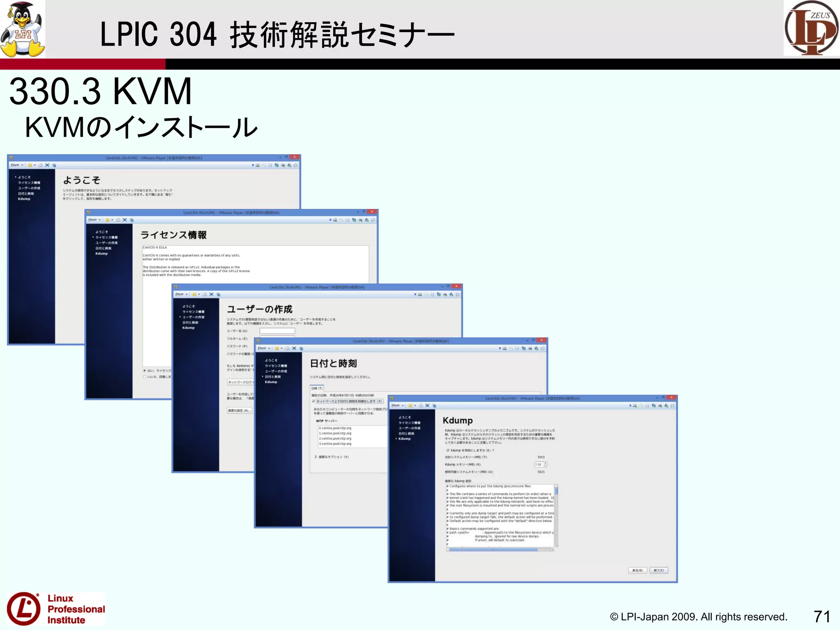840x630 pixels.
Task: Click the sound icon in the date and time window toolbar
Action: pyautogui.click(x=536, y=348)
